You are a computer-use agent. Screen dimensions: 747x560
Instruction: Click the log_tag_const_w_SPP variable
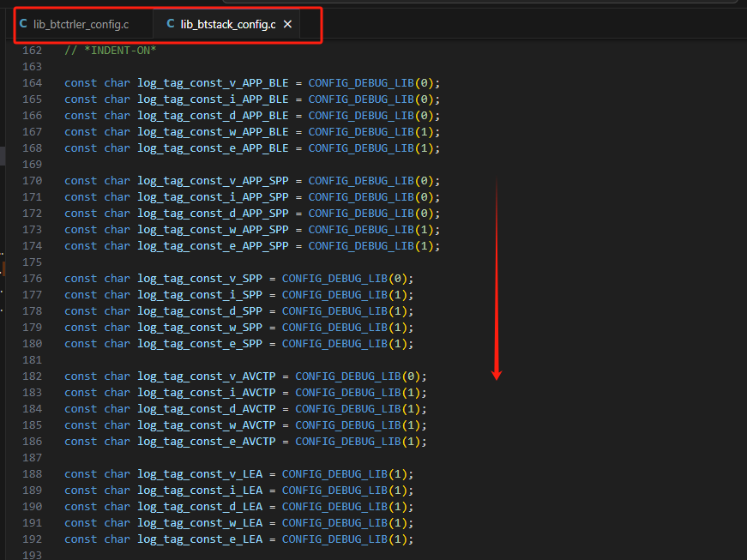(x=200, y=328)
